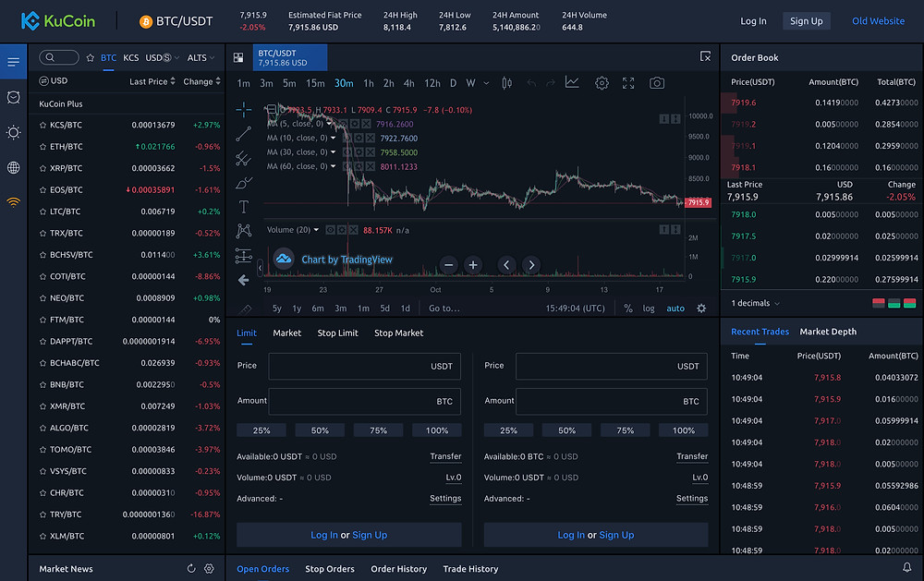Open chart settings gear in toolbar

[x=602, y=83]
